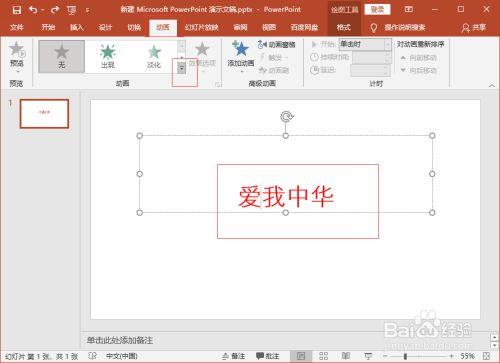Click the 持续时间 (Duration) field
Screen dimensions: 500x363
click(x=372, y=57)
